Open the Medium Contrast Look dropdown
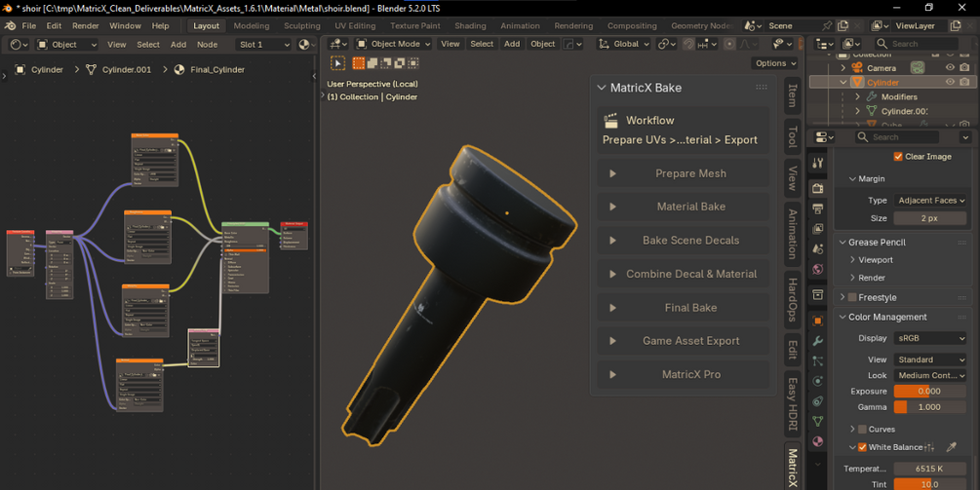Image resolution: width=980 pixels, height=490 pixels. (930, 375)
